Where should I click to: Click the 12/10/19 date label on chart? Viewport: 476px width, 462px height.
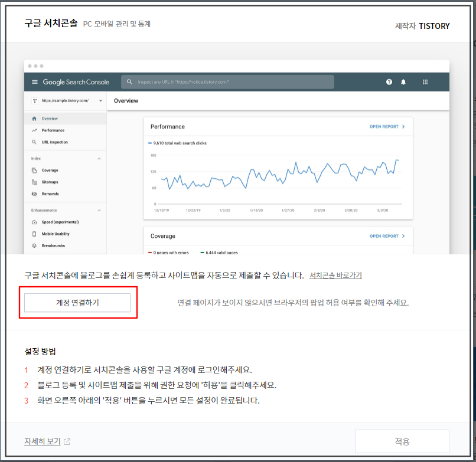pos(161,210)
